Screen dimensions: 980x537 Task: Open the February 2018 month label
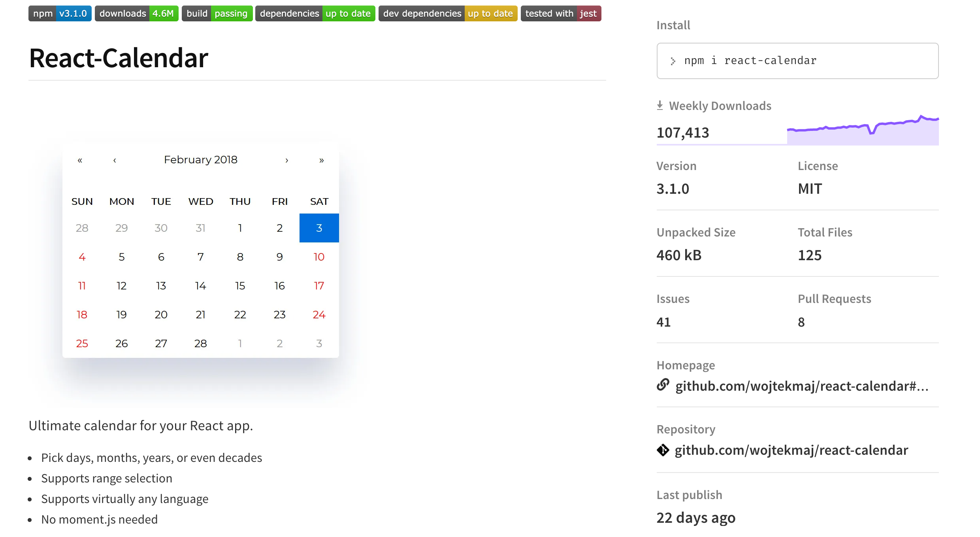(201, 160)
